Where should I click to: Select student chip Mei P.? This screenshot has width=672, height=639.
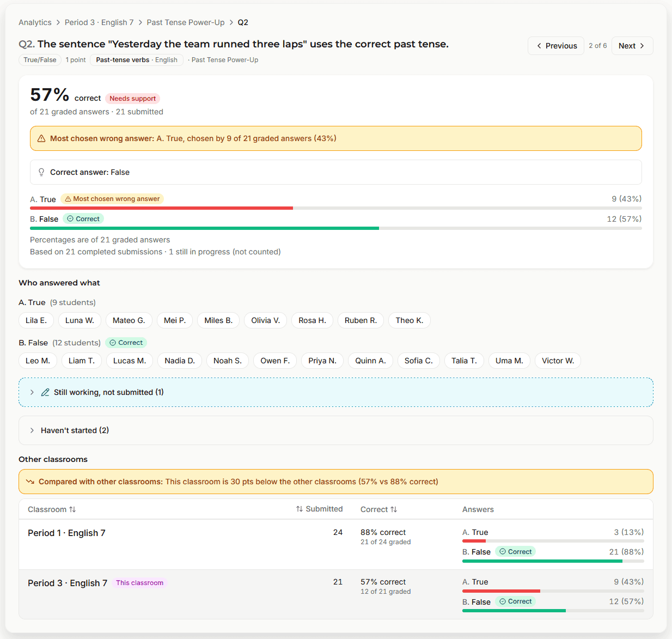point(175,320)
